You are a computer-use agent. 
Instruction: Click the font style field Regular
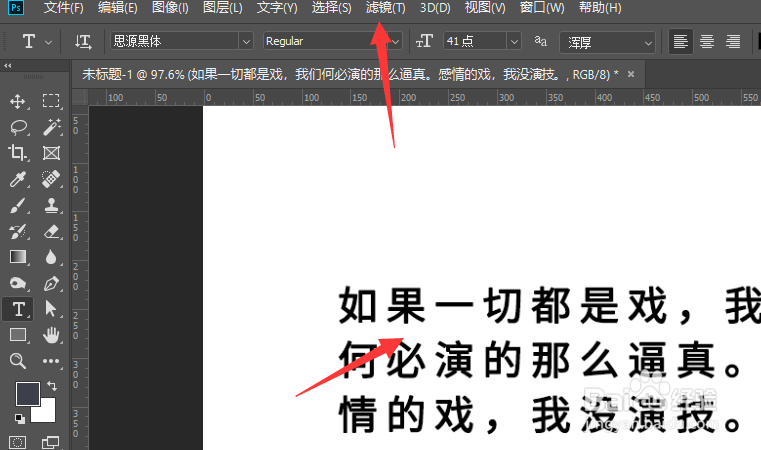[326, 42]
